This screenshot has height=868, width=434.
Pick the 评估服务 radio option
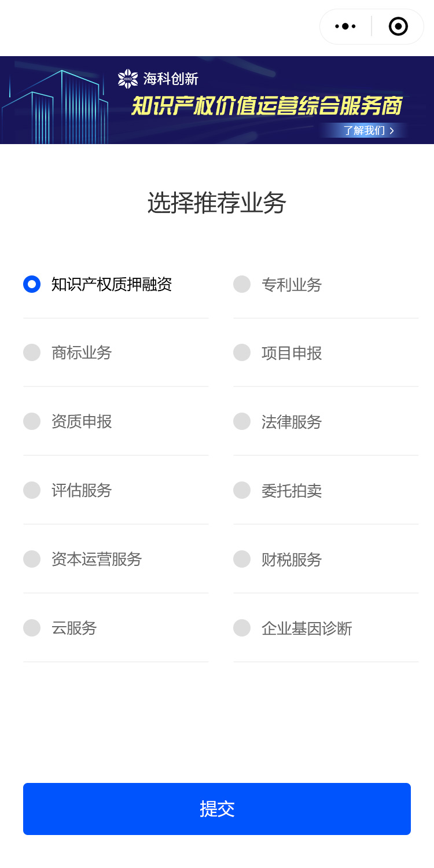pyautogui.click(x=32, y=490)
